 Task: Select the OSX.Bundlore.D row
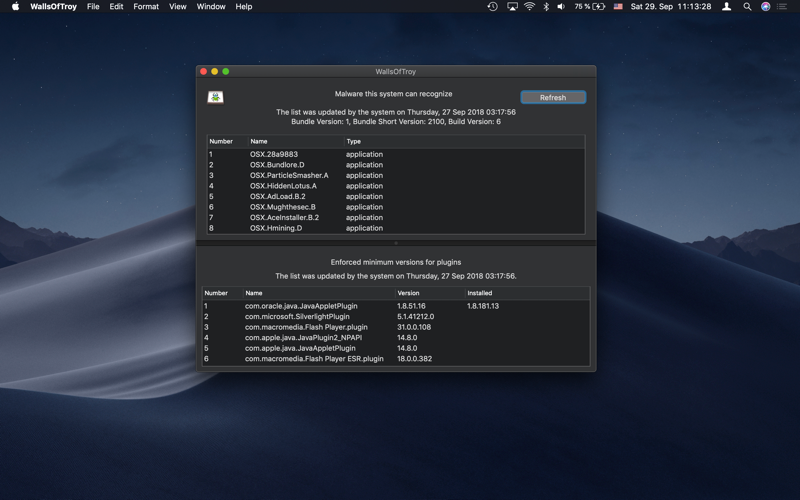(x=396, y=165)
